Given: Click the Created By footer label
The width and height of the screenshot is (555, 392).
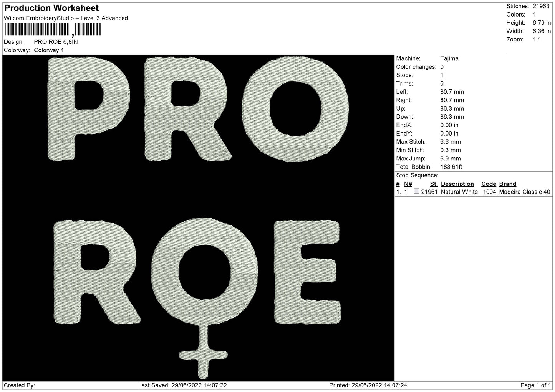Looking at the screenshot, I should (20, 385).
